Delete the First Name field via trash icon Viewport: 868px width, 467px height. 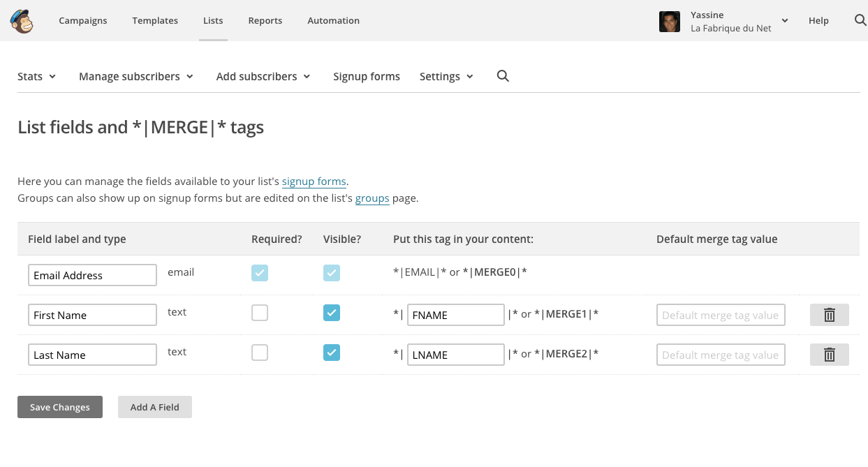(829, 315)
